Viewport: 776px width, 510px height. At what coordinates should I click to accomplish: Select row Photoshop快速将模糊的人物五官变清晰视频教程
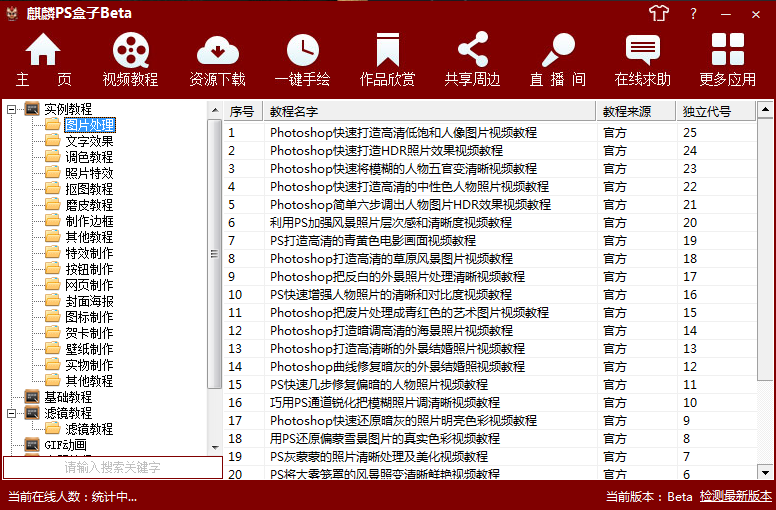pos(490,169)
